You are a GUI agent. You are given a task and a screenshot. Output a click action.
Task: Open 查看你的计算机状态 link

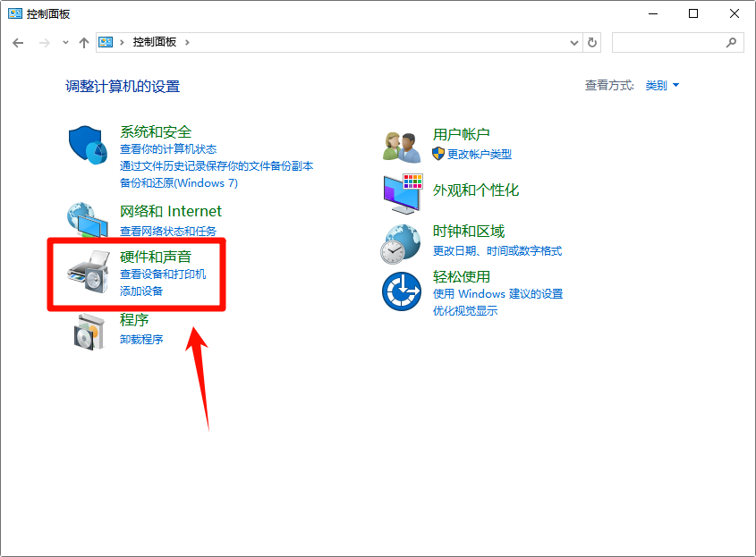tap(168, 149)
